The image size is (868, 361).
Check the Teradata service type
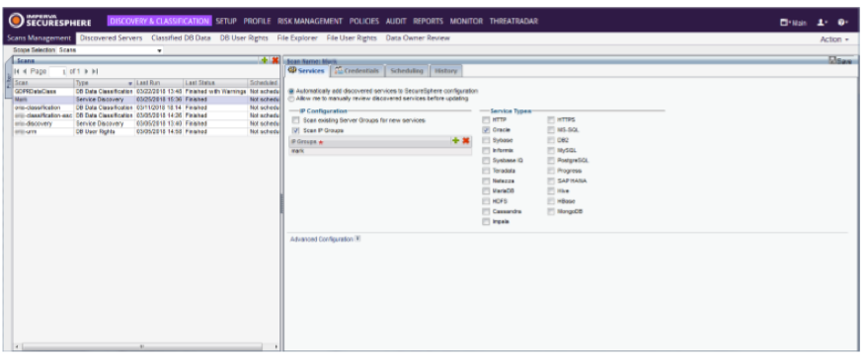click(486, 171)
